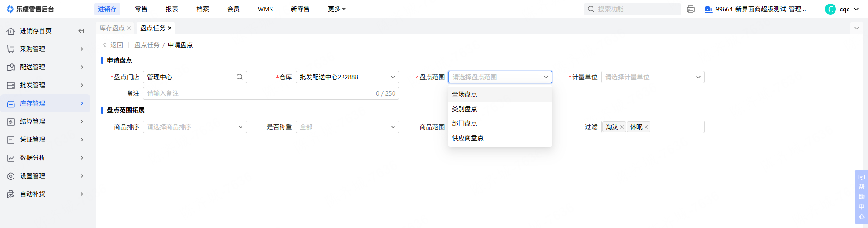868x228 pixels.
Task: Open the 帮助中心 help widget
Action: pos(861,197)
